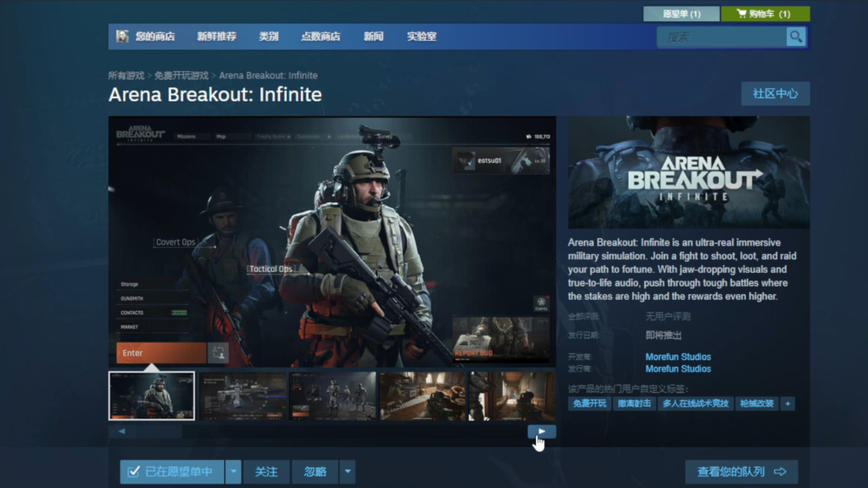Viewport: 868px width, 488px height.
Task: Visit the 社区中心 community hub
Action: click(775, 93)
